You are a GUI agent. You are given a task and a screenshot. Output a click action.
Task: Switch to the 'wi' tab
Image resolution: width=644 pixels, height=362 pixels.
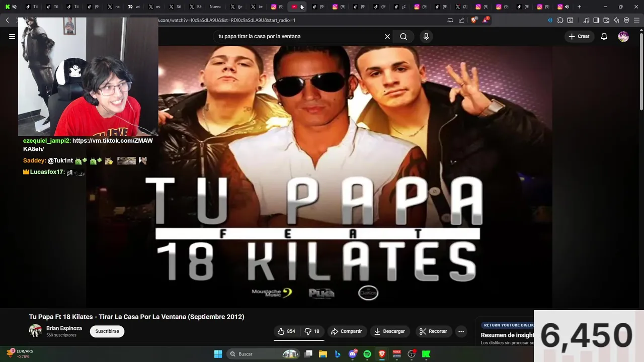click(134, 7)
